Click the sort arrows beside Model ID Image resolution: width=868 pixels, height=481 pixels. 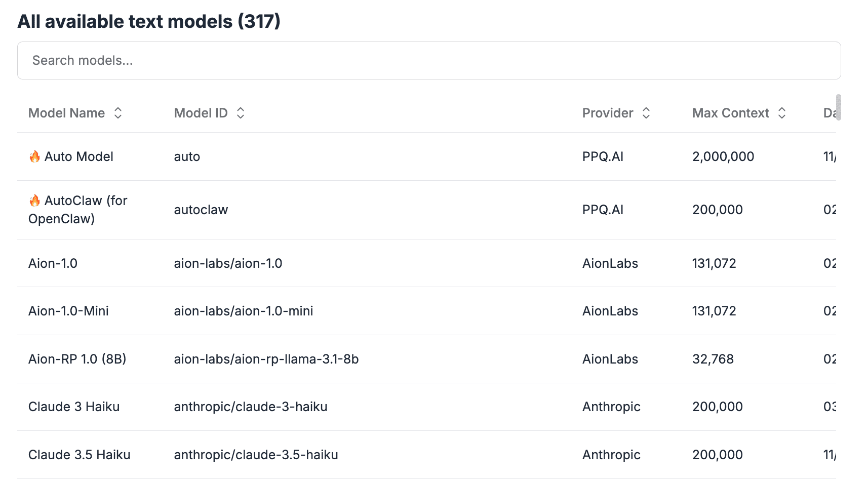click(241, 113)
